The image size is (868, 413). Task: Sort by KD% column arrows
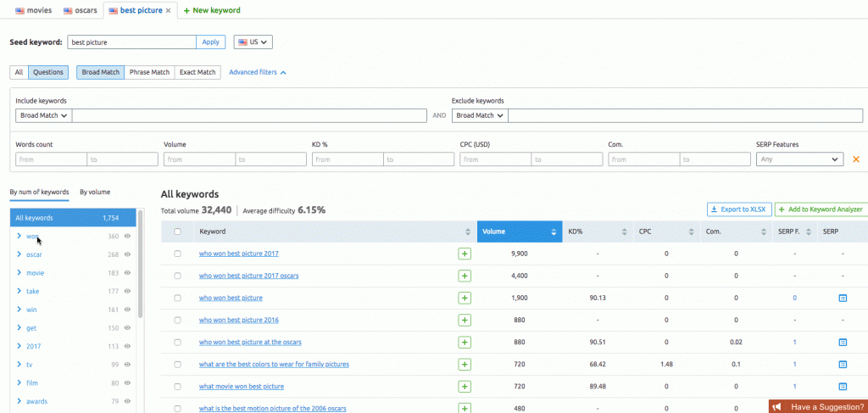point(625,232)
